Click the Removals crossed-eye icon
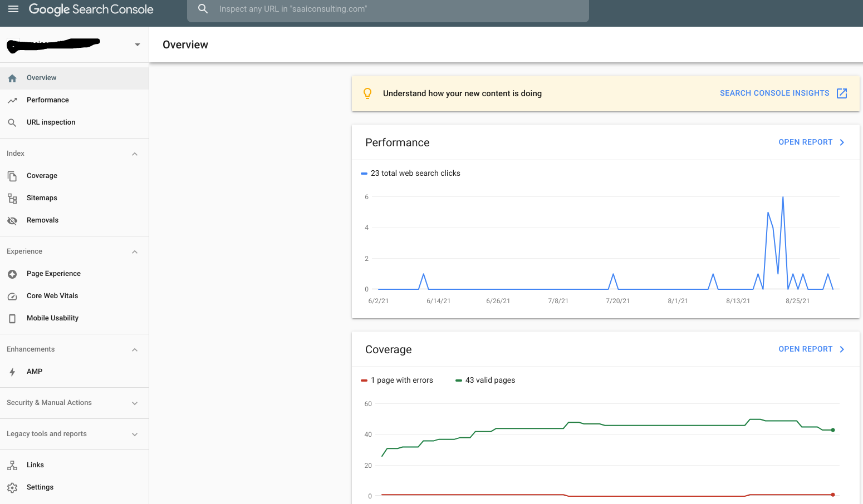The image size is (863, 504). (x=12, y=221)
